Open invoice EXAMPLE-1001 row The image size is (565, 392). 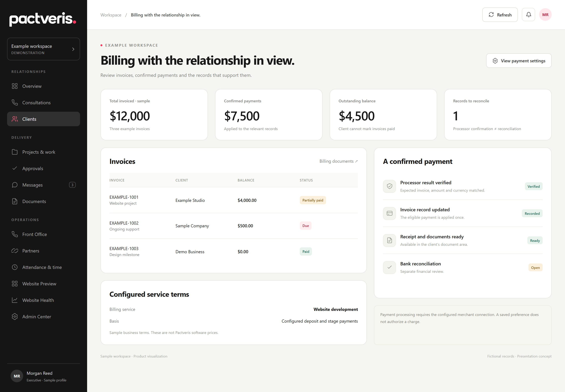(x=234, y=200)
